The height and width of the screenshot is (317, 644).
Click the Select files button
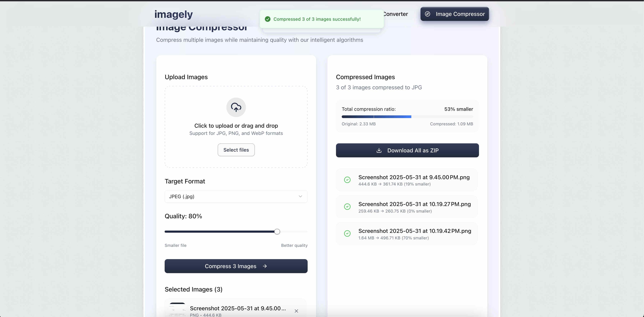(236, 150)
